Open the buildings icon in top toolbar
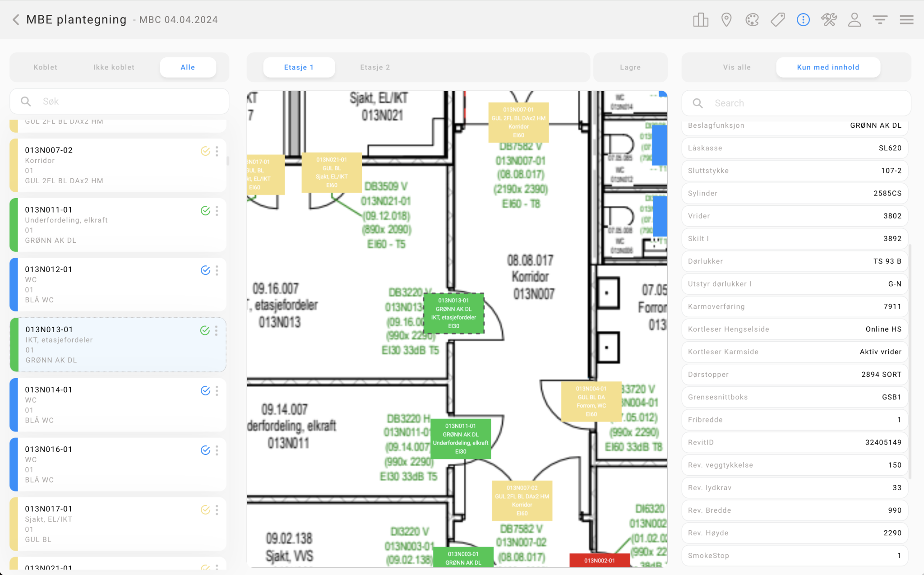 point(701,19)
